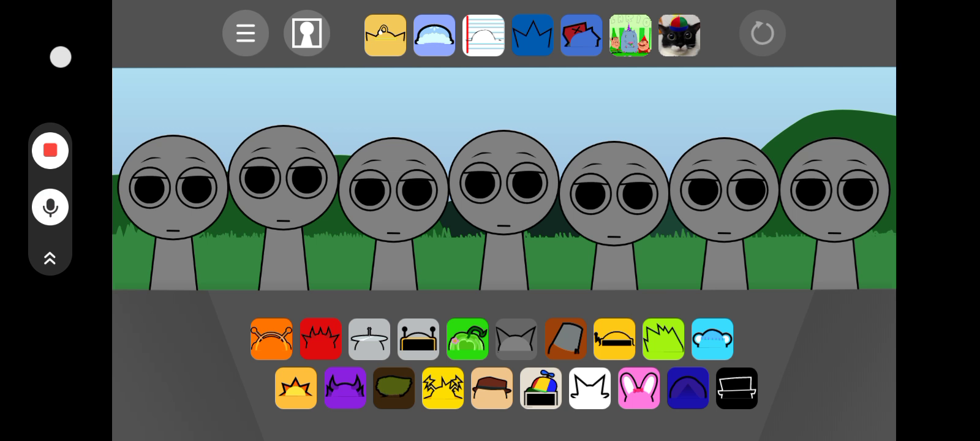Select the purple horned character icon
The height and width of the screenshot is (441, 980).
(x=345, y=388)
